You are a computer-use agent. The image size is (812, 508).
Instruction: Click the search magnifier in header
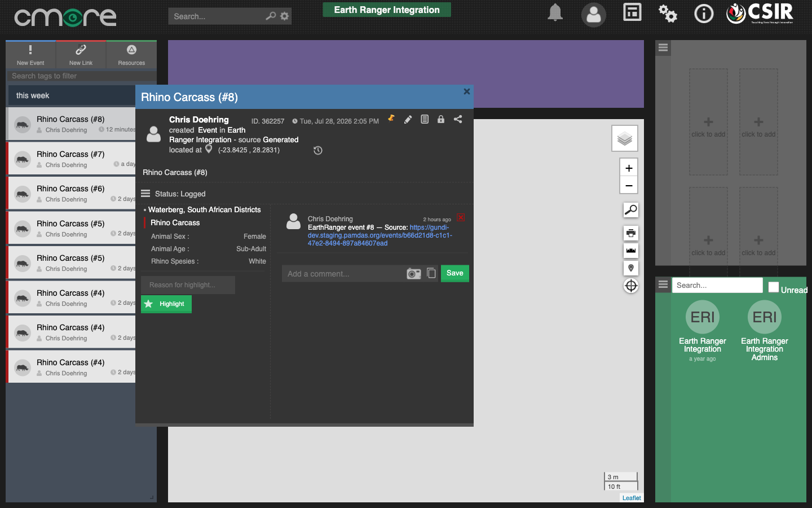click(x=271, y=16)
